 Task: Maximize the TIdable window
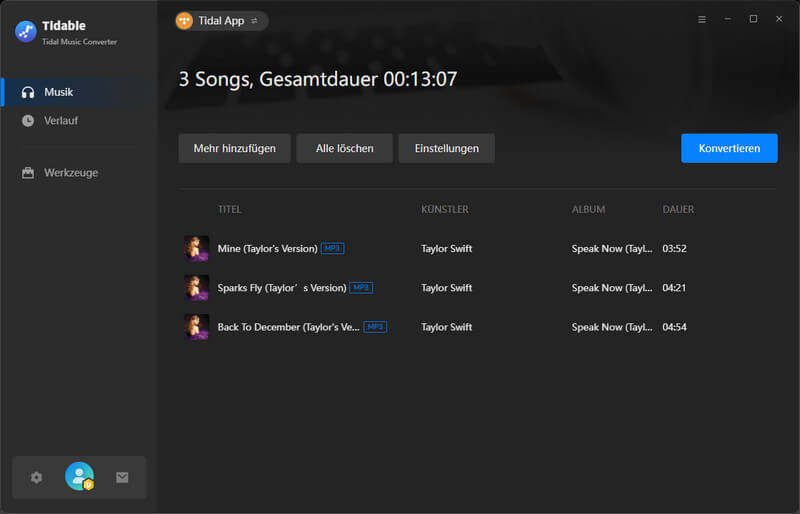coord(753,19)
